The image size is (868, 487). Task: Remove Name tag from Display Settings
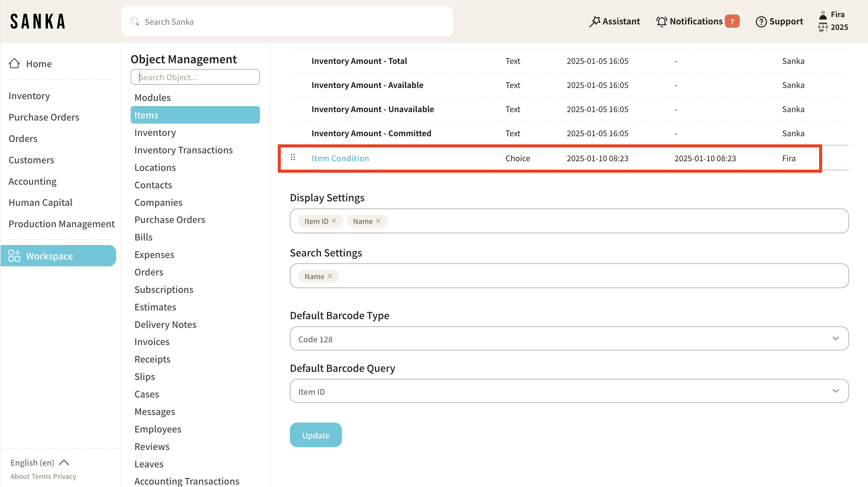379,221
